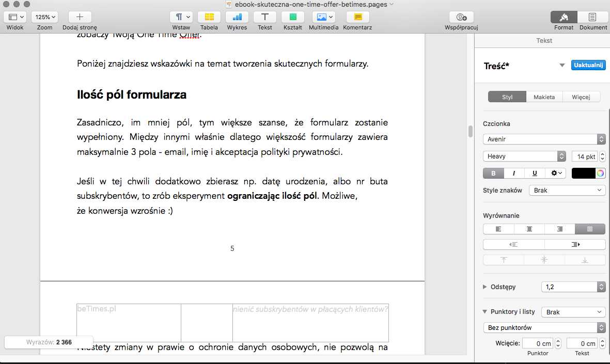Switch to the Makieta tab
This screenshot has height=364, width=610.
544,97
